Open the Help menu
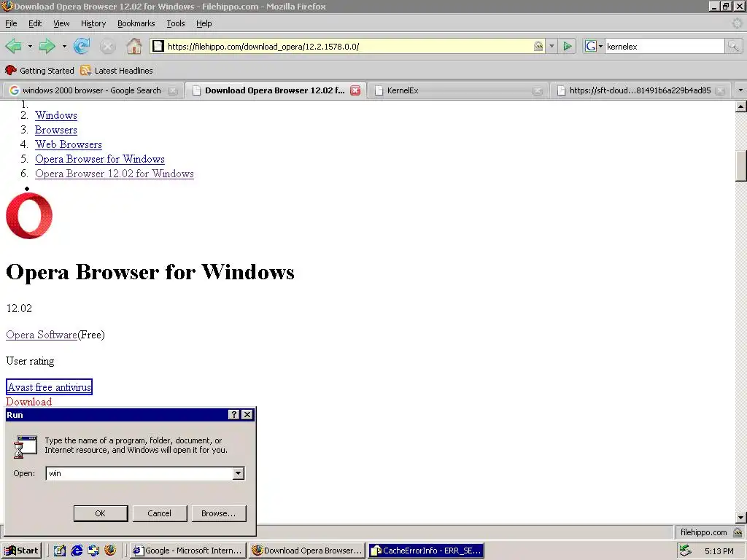747x560 pixels. 204,23
